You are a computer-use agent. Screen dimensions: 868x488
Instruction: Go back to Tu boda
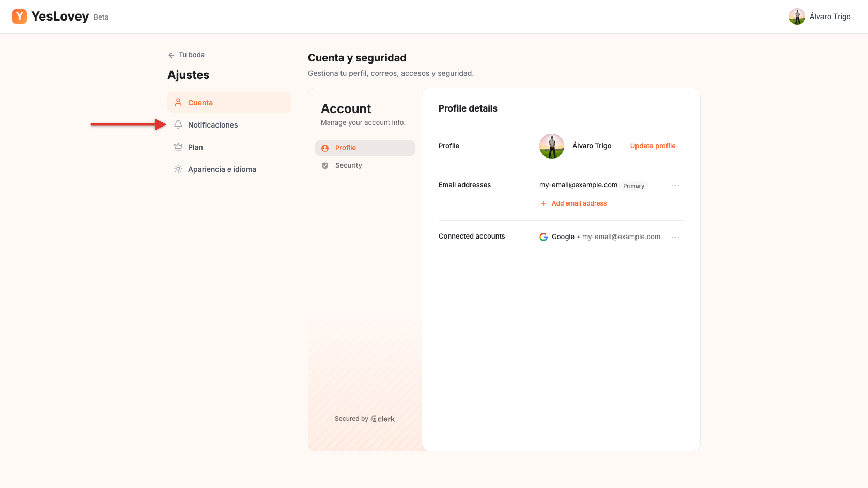coord(187,55)
